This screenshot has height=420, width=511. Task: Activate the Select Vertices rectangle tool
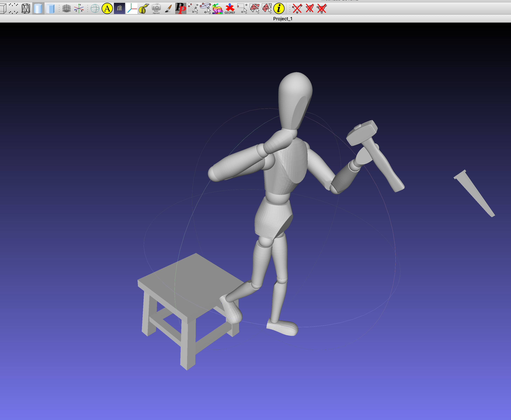(x=242, y=8)
